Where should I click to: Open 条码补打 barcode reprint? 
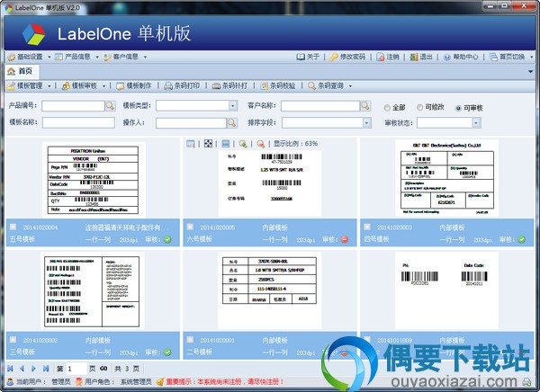(229, 85)
